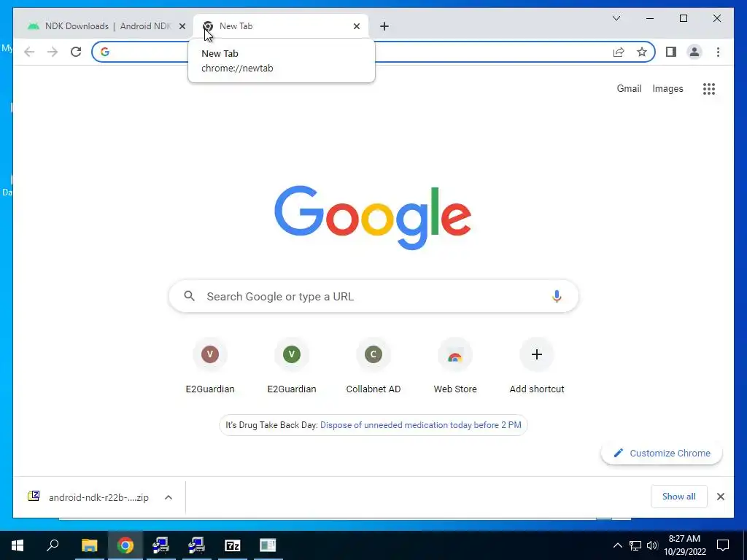This screenshot has height=560, width=747.
Task: Reload the current page
Action: pos(76,52)
